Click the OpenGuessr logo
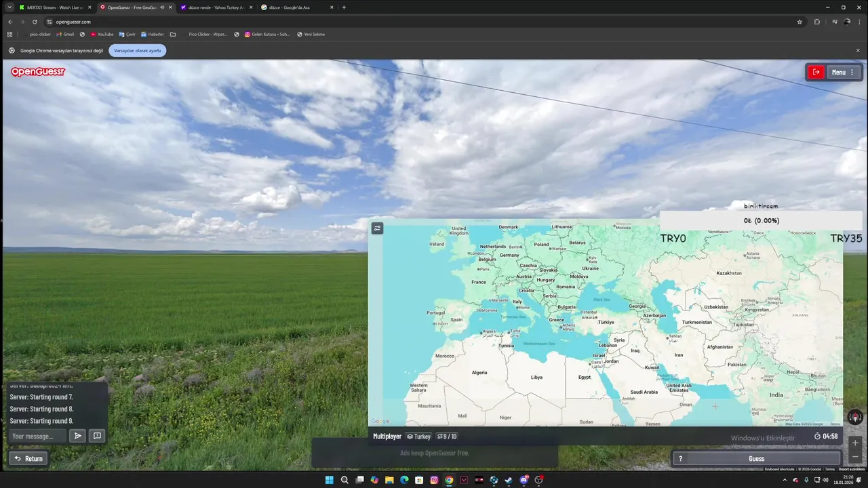 (38, 71)
